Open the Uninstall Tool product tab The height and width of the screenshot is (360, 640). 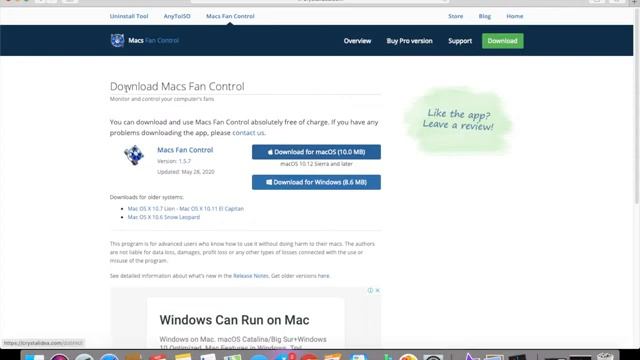129,16
